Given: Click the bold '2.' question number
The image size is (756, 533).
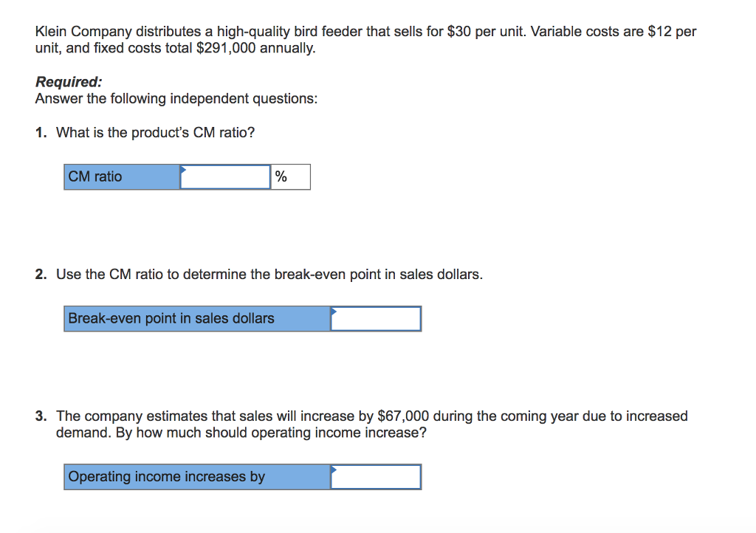Looking at the screenshot, I should coord(41,274).
